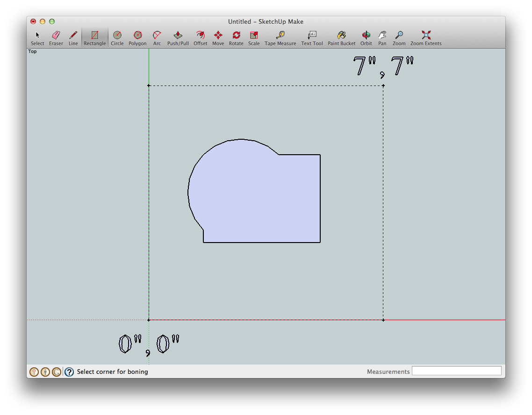
Task: Pick the Line pencil tool
Action: 73,37
